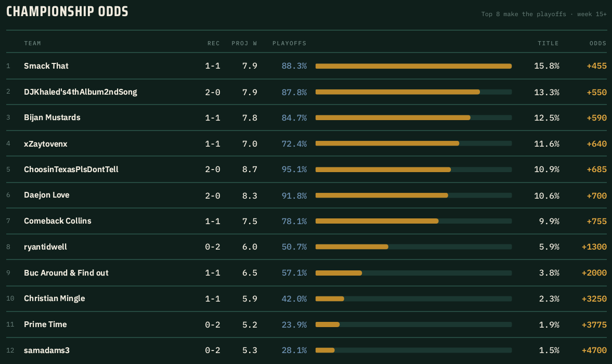Select the Smack That title odds bar
Image resolution: width=612 pixels, height=364 pixels.
(x=413, y=67)
